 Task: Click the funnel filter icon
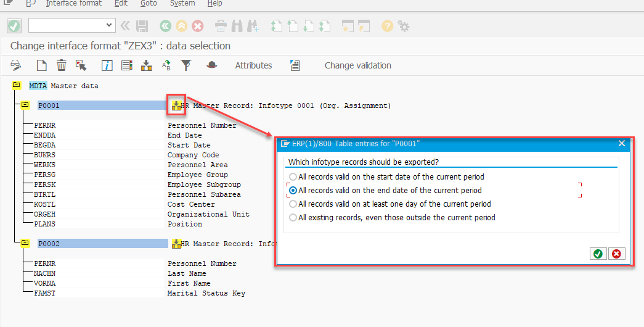click(186, 65)
